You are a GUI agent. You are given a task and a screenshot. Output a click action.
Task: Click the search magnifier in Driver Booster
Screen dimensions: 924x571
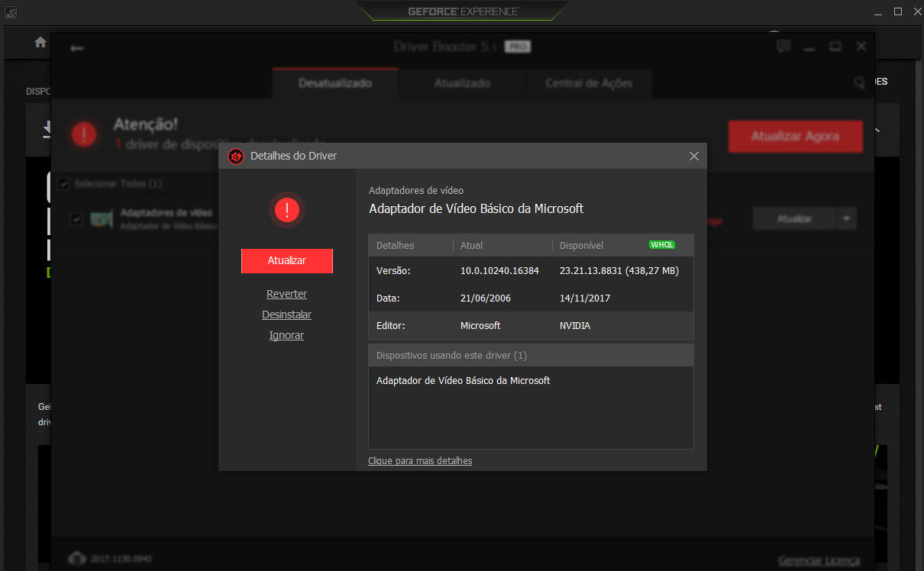pos(859,82)
